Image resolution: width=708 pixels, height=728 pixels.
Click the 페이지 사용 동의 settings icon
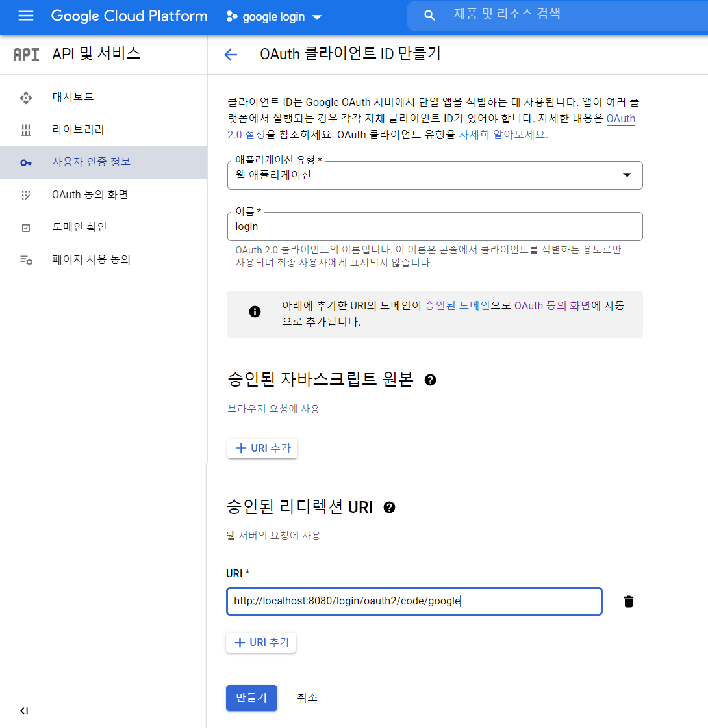point(26,260)
